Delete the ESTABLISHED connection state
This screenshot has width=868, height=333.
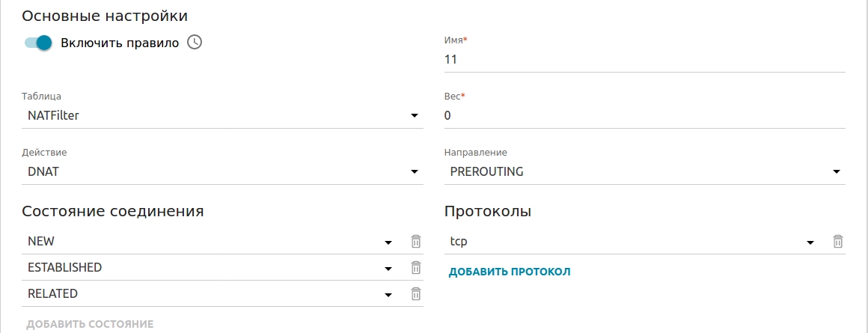click(x=416, y=268)
